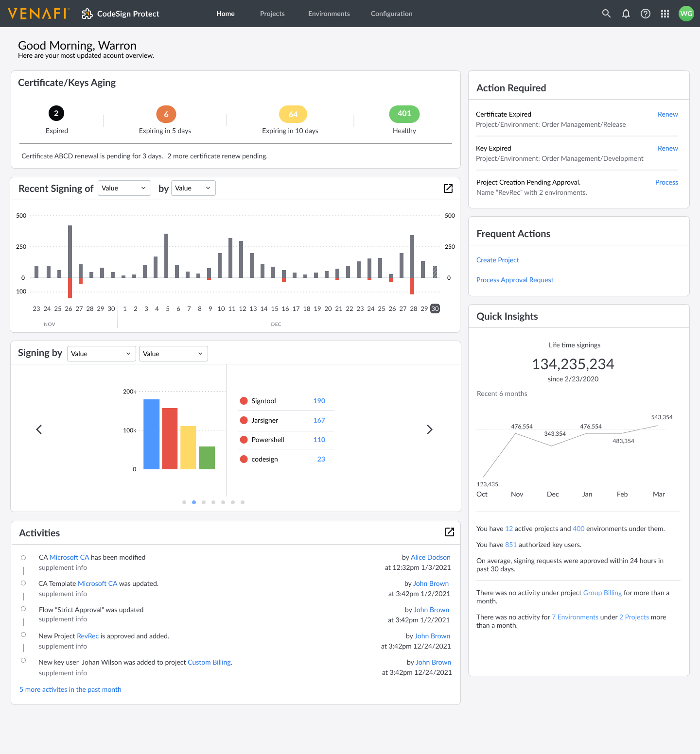Select the CodeSign Protect logo icon
700x754 pixels.
pos(87,14)
